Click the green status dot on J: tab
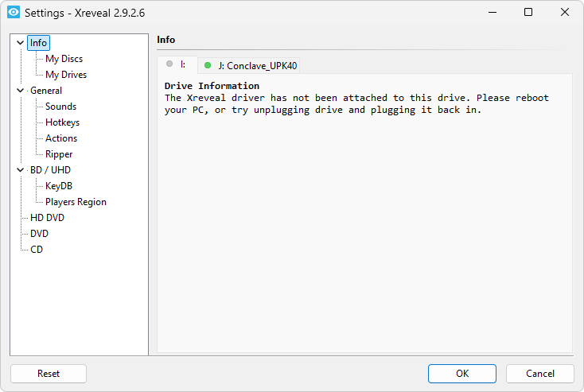This screenshot has height=392, width=584. [208, 65]
